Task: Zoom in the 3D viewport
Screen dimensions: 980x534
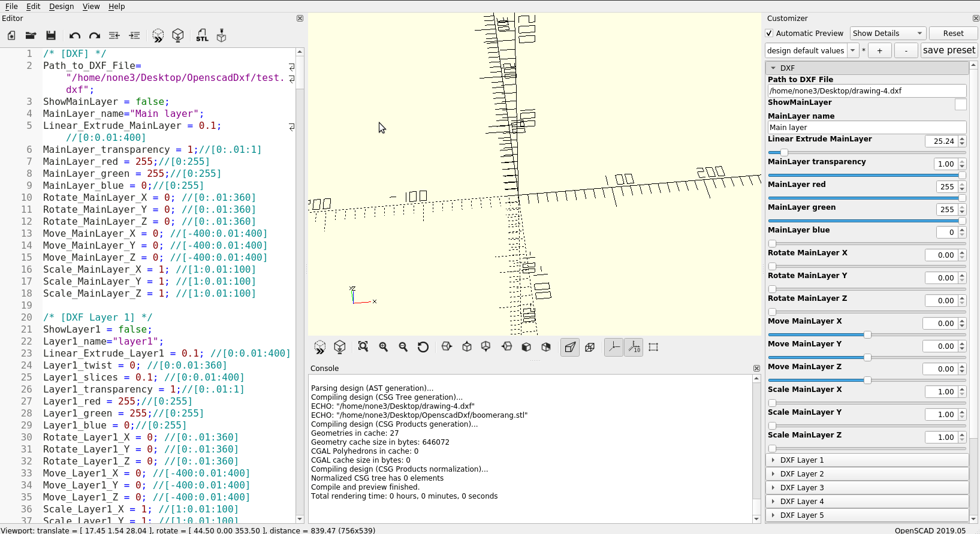Action: tap(384, 347)
